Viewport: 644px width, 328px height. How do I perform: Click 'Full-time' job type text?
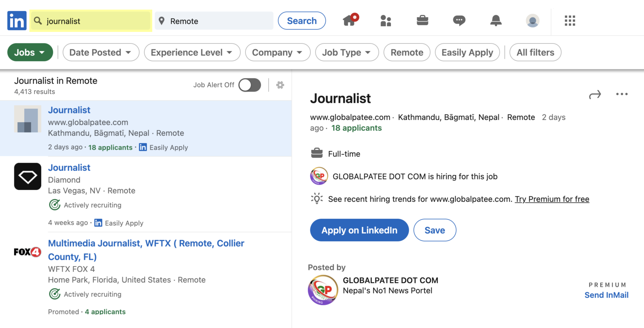point(344,154)
